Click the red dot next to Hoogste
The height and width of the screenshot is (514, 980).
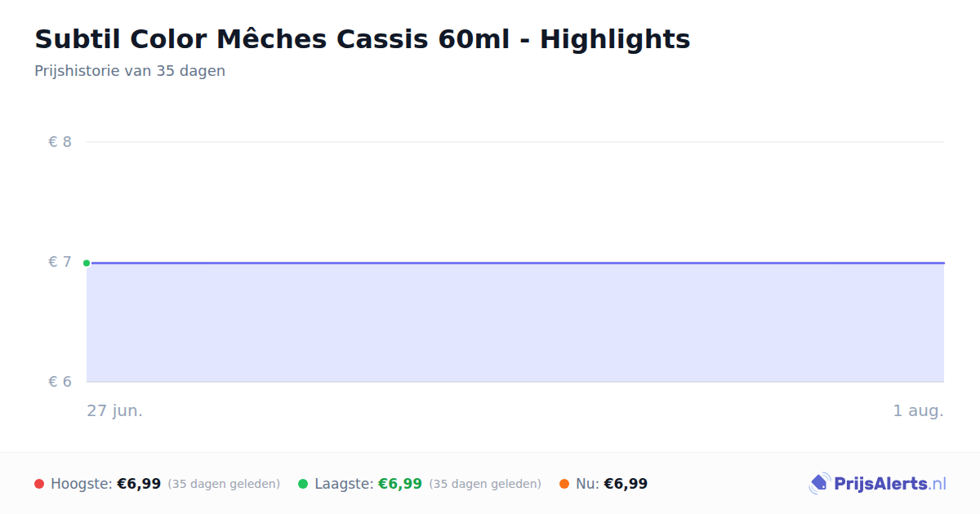coord(39,484)
